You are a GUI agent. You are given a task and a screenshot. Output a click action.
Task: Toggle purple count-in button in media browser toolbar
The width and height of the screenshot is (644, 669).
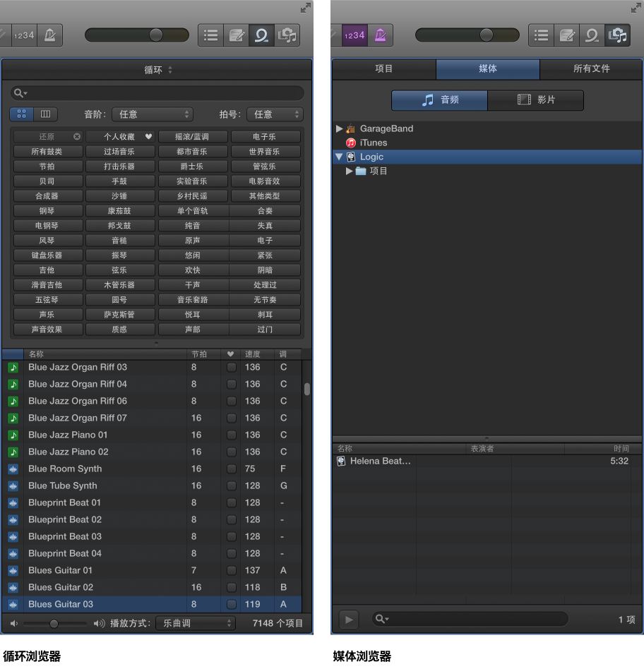click(354, 35)
